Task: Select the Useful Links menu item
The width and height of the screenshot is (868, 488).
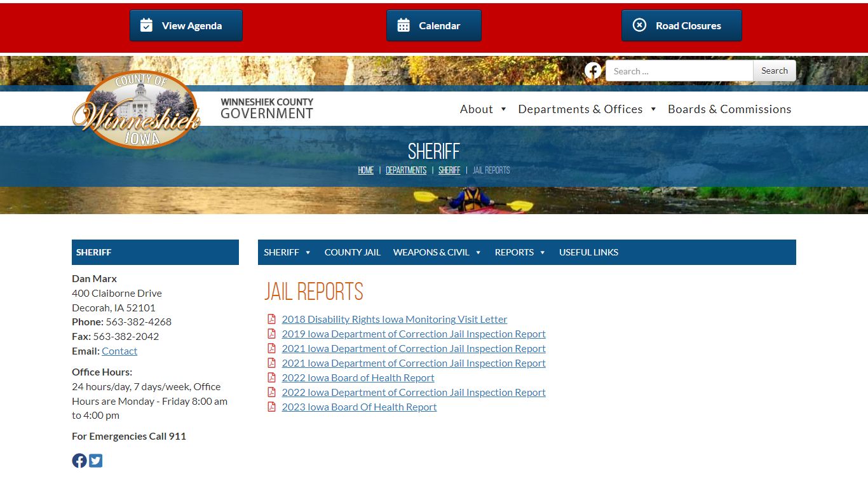Action: (588, 252)
